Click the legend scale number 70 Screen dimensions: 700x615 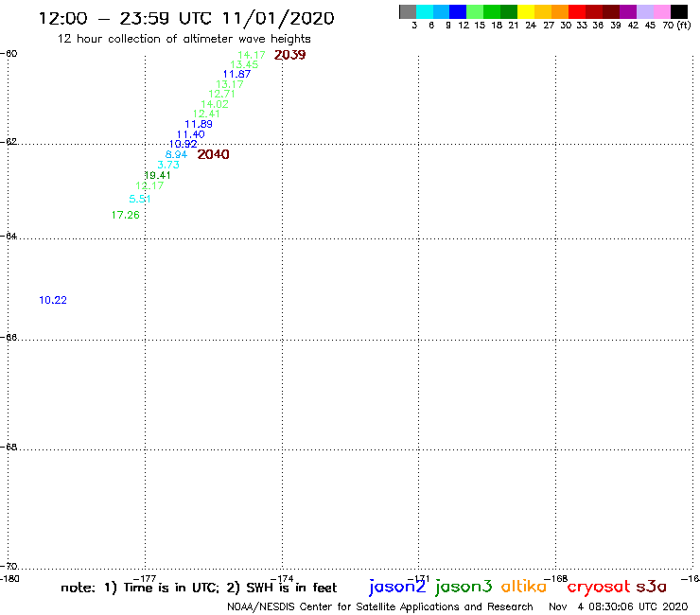tap(668, 26)
